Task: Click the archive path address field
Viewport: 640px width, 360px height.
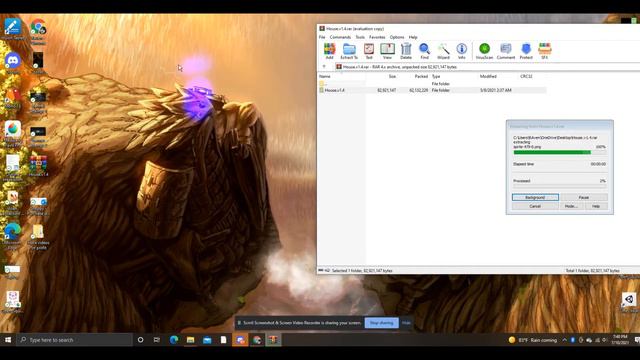Action: pyautogui.click(x=486, y=67)
